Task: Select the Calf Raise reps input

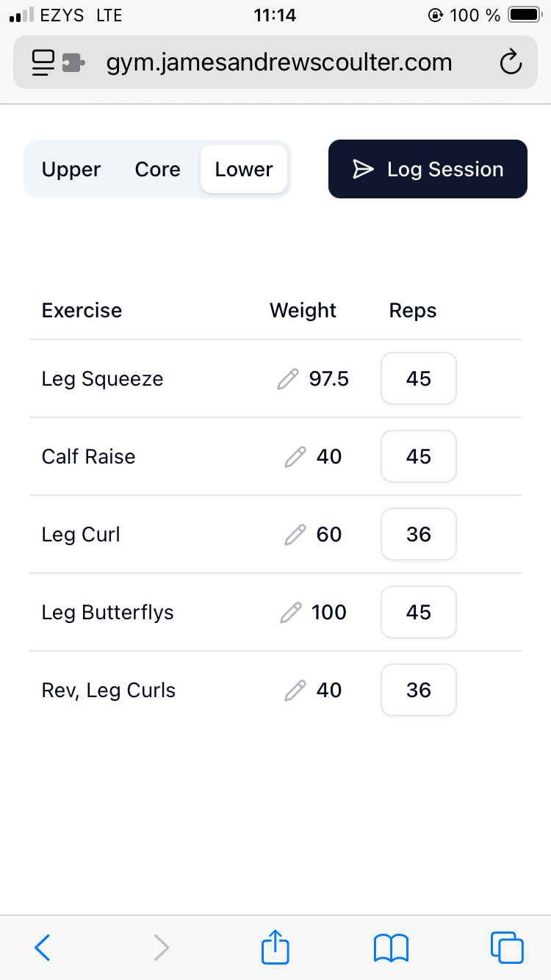Action: click(x=419, y=456)
